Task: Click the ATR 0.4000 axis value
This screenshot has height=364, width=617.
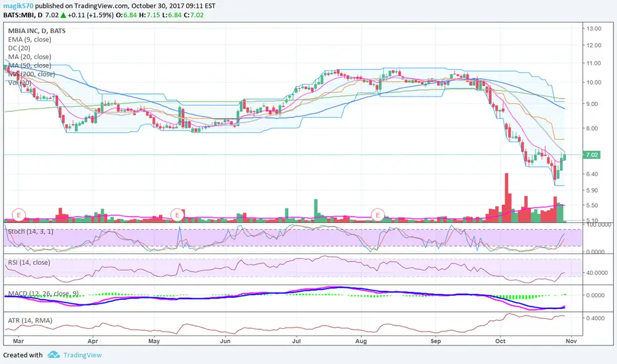Action: (595, 318)
